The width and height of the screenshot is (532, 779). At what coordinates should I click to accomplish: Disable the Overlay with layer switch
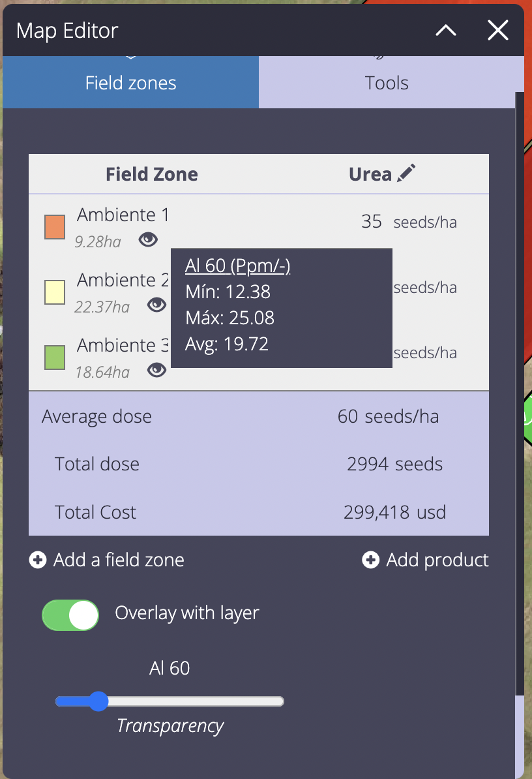pyautogui.click(x=70, y=615)
